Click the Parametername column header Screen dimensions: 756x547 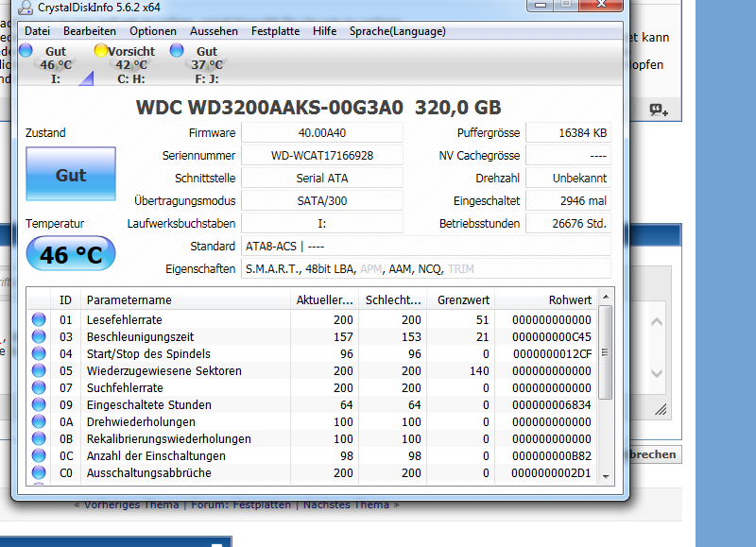pyautogui.click(x=185, y=299)
